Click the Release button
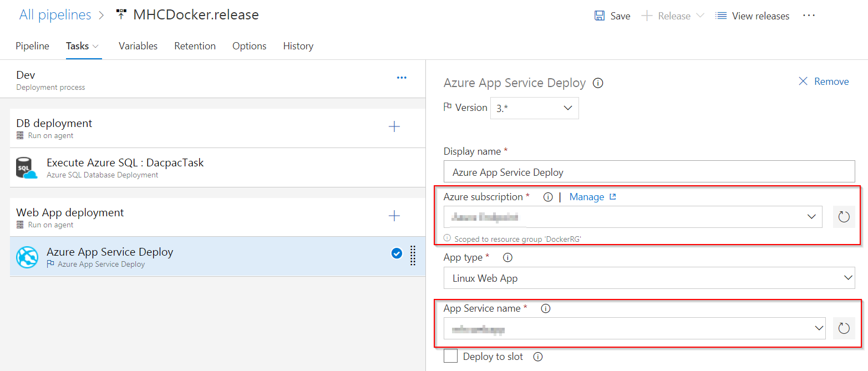The image size is (868, 371). (x=673, y=16)
